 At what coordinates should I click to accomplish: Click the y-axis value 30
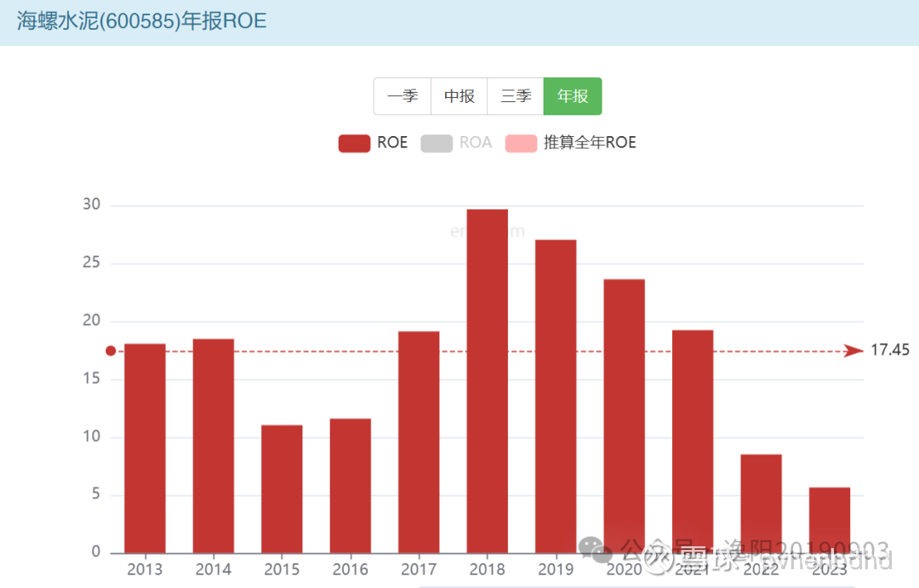coord(91,204)
